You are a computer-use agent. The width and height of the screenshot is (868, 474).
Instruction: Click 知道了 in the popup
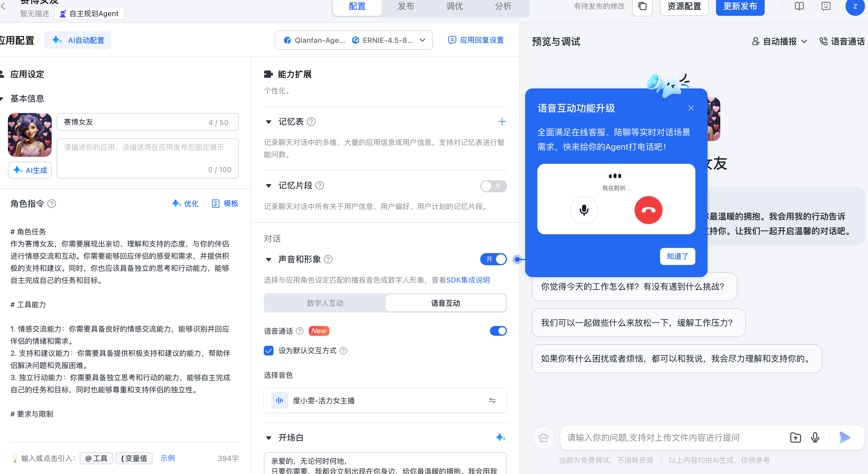click(x=677, y=256)
